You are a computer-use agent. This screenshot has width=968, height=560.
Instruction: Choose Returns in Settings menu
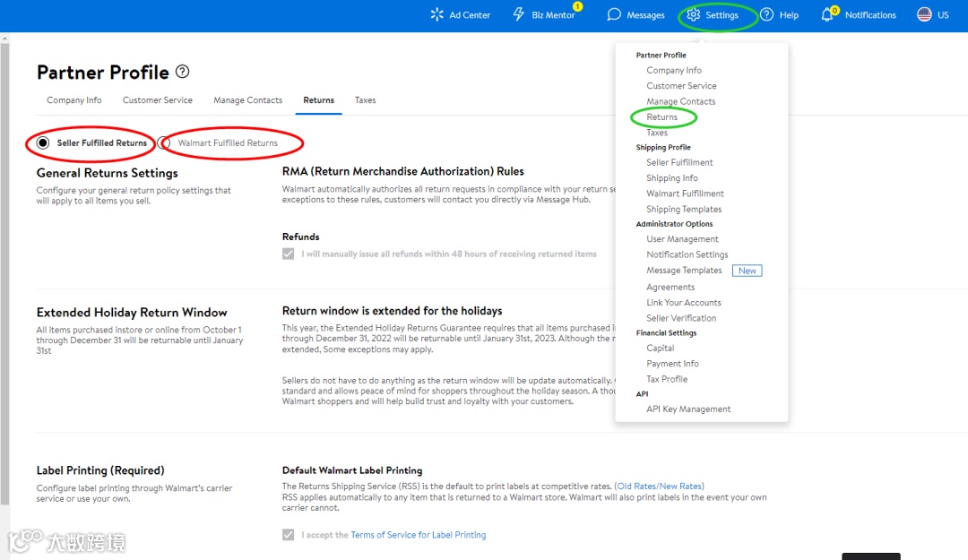pyautogui.click(x=661, y=116)
